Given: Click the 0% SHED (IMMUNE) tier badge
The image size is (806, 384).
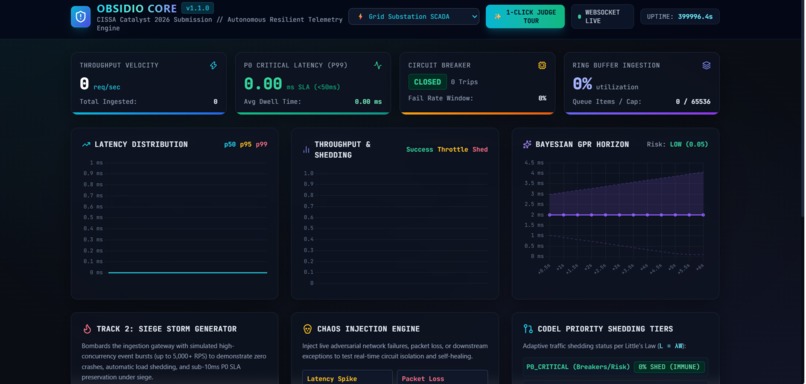Looking at the screenshot, I should click(669, 367).
